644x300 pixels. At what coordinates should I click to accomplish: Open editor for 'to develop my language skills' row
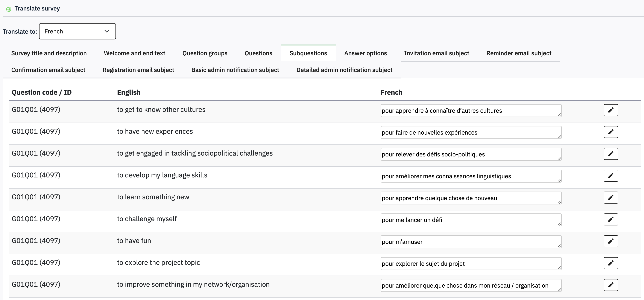pos(611,176)
